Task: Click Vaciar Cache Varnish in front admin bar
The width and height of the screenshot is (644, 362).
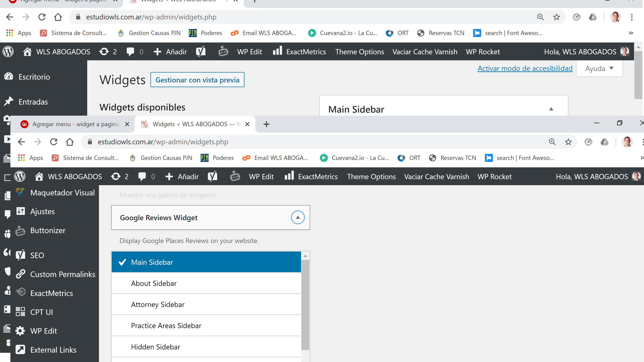Action: 437,177
